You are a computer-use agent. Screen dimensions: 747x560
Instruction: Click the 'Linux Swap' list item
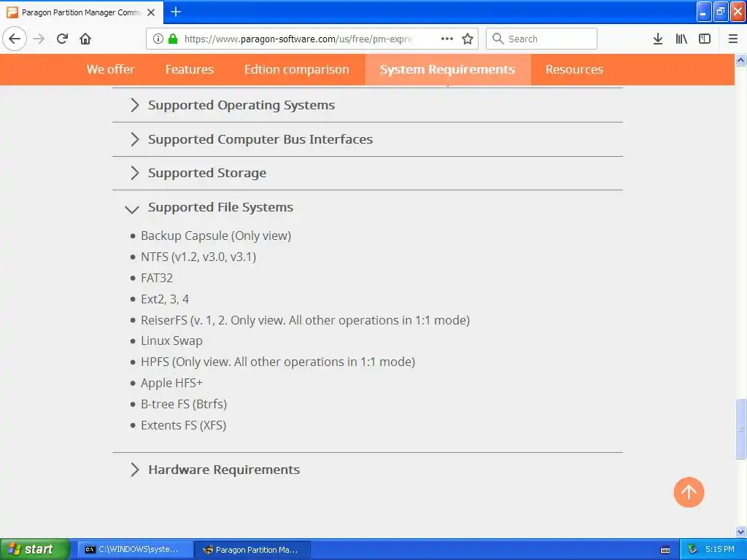pos(171,341)
